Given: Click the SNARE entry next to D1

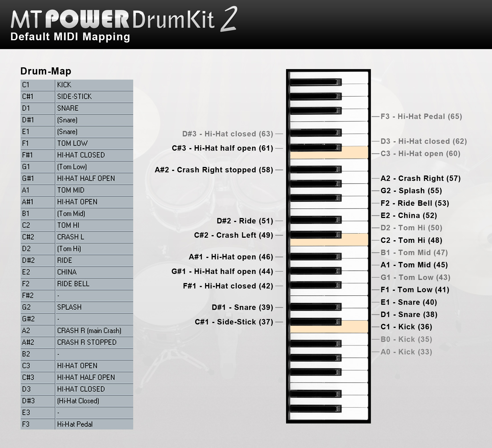Looking at the screenshot, I should 94,108.
